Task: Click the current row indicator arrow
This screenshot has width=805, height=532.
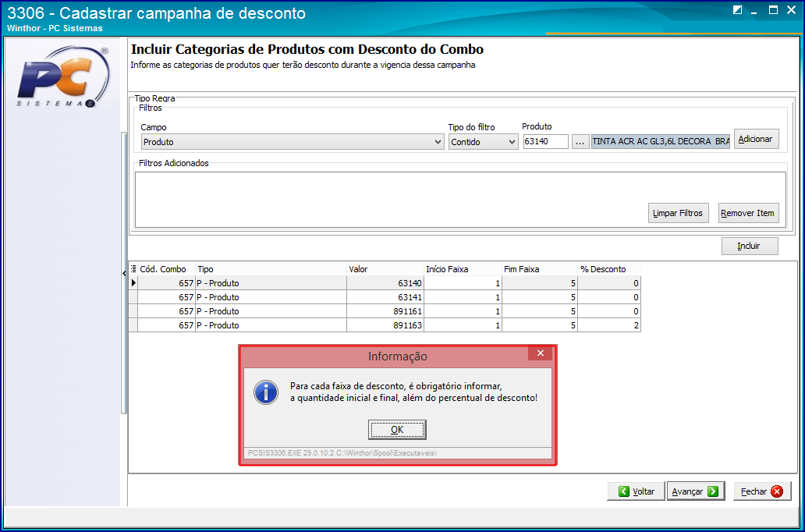Action: click(x=133, y=283)
